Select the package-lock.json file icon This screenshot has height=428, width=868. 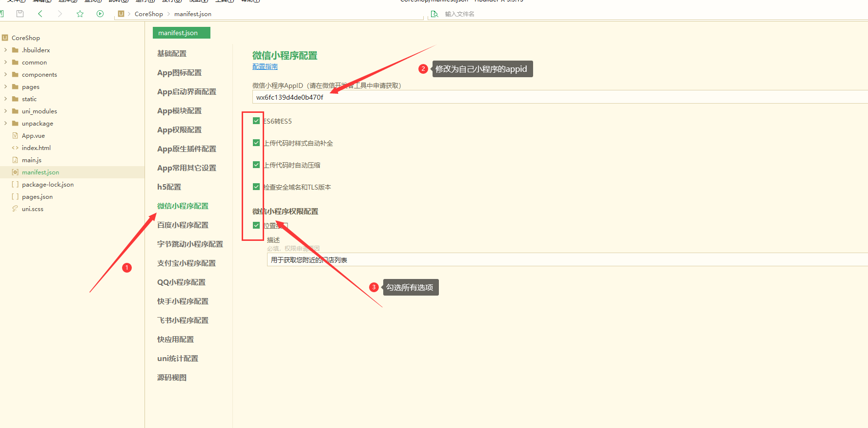click(x=15, y=184)
